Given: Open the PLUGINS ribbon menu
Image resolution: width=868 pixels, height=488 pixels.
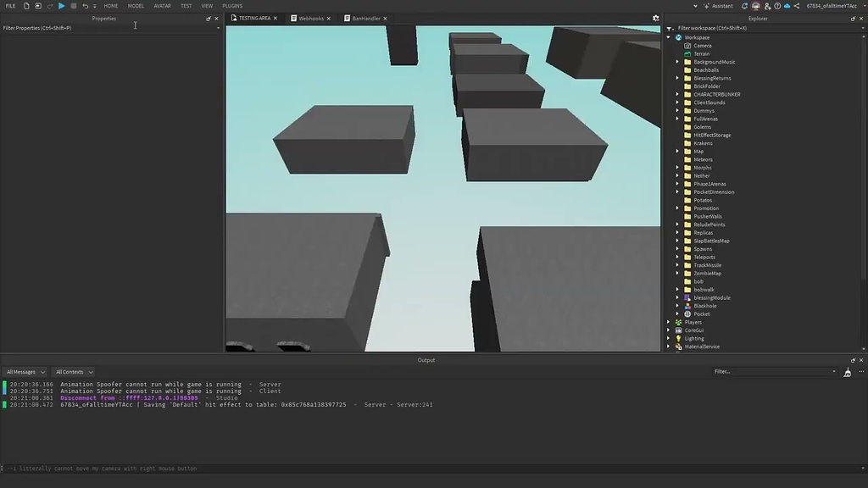Looking at the screenshot, I should [x=233, y=5].
